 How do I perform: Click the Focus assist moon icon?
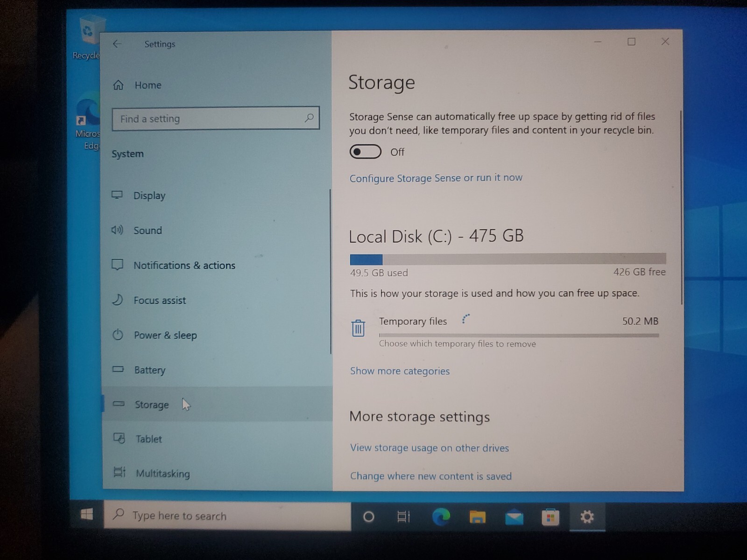[x=118, y=300]
